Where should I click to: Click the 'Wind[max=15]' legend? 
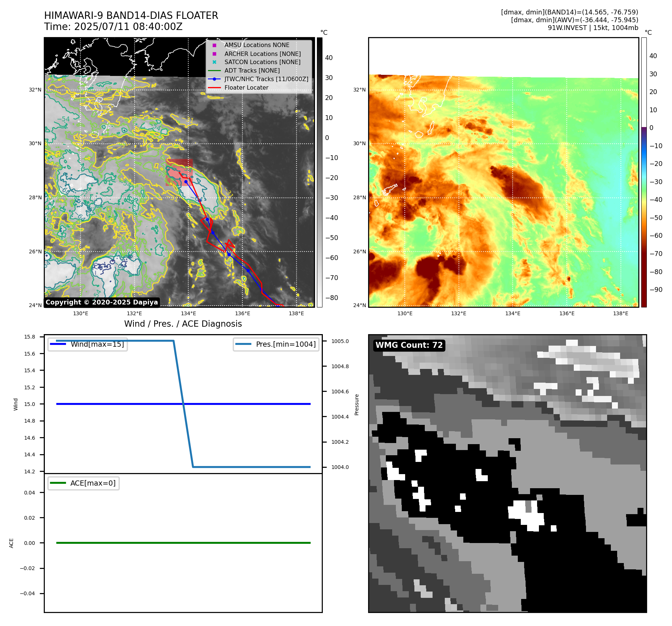click(88, 344)
